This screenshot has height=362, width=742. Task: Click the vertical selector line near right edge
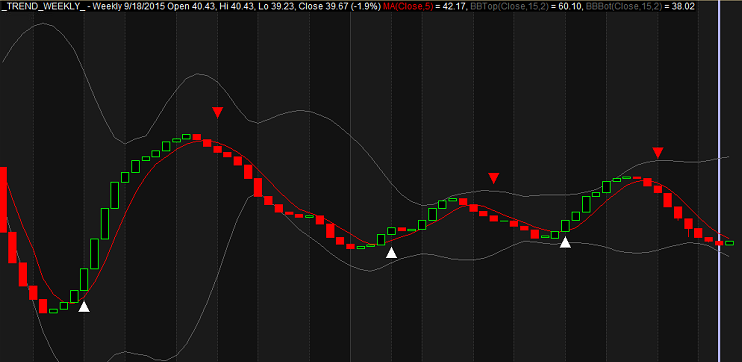tap(719, 181)
